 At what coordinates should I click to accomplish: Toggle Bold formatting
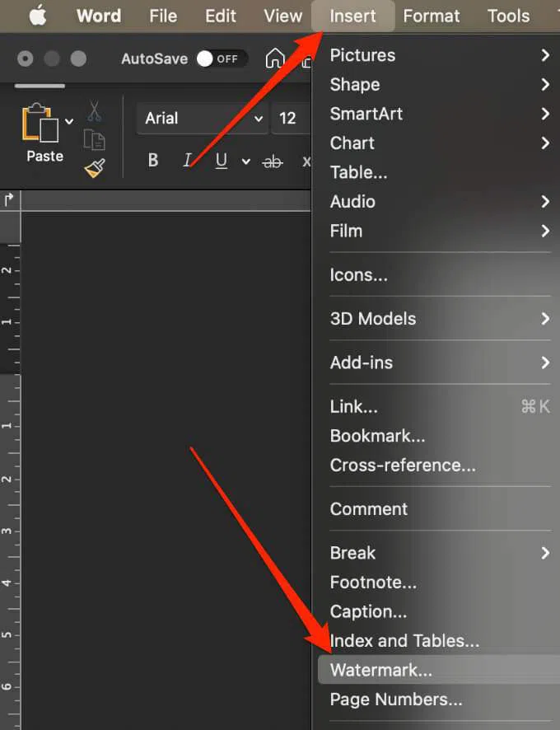click(153, 161)
